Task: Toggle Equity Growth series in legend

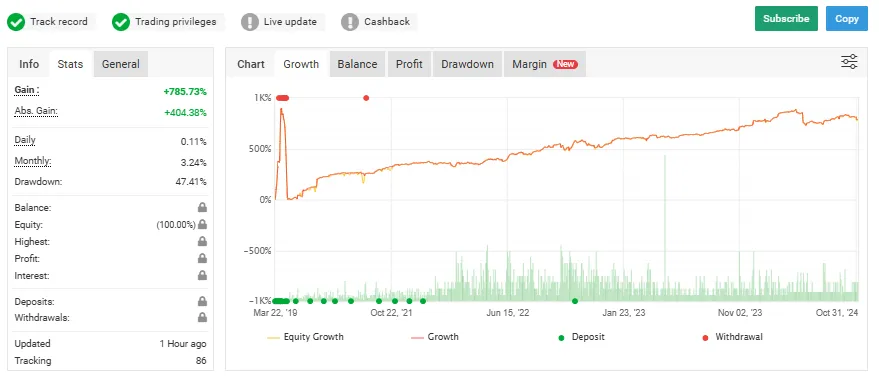Action: coord(306,337)
